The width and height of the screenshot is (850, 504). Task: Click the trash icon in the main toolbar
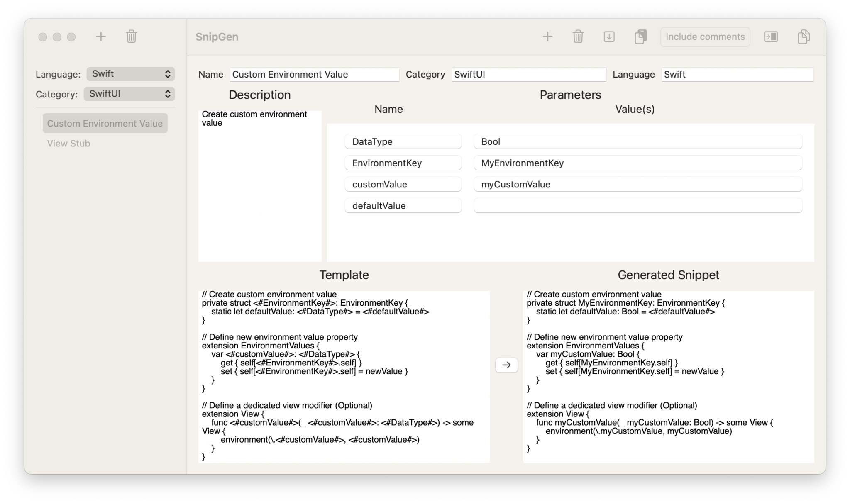coord(578,37)
